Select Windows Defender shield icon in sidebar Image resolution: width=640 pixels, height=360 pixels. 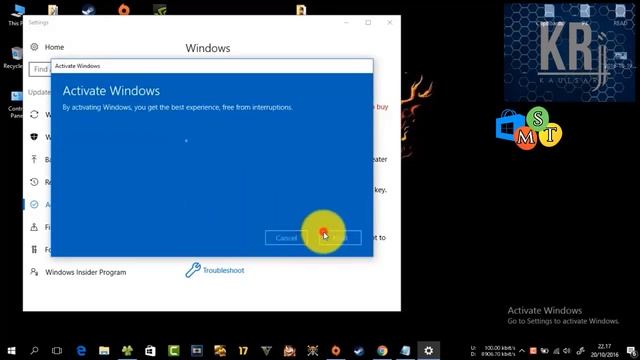[34, 137]
